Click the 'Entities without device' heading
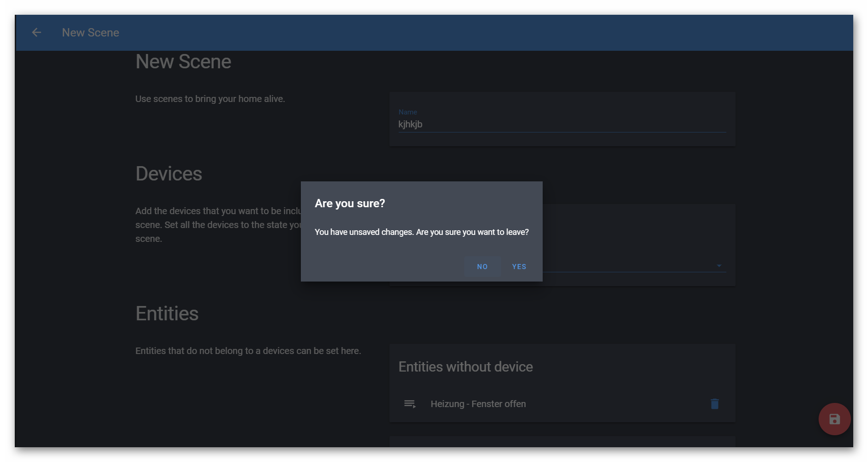868x462 pixels. [466, 367]
